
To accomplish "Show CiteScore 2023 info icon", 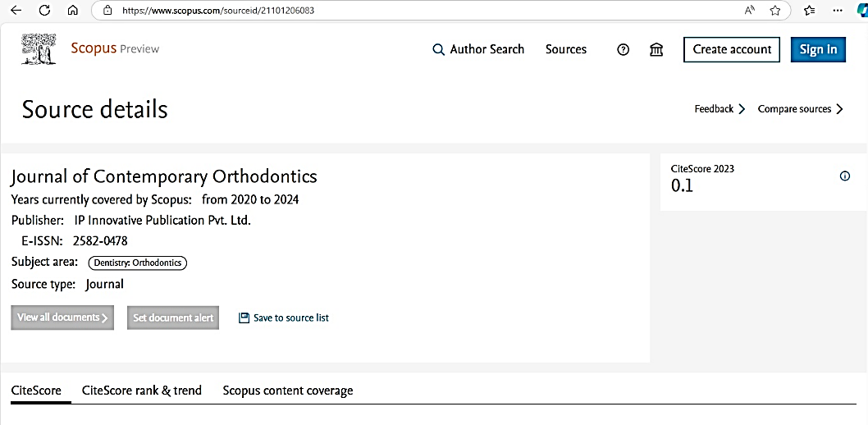I will [x=845, y=176].
